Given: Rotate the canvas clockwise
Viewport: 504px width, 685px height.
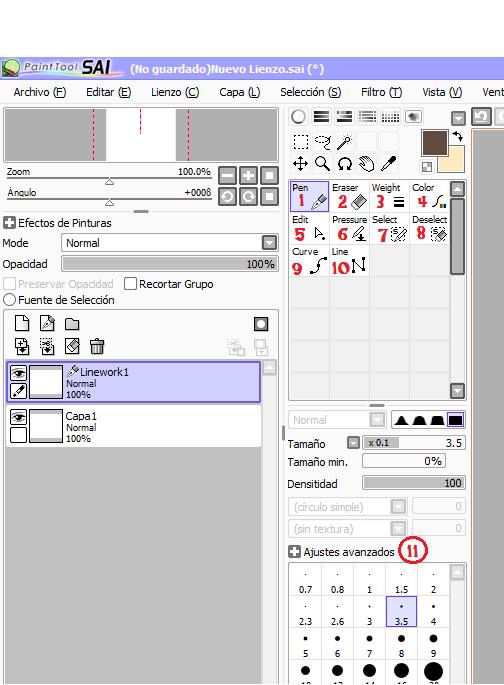Looking at the screenshot, I should coord(248,197).
